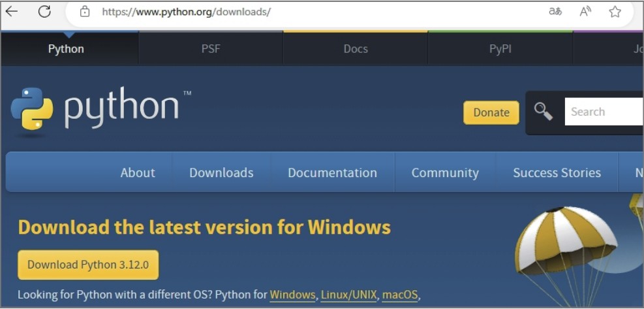Reload the page with refresh icon

coord(44,12)
